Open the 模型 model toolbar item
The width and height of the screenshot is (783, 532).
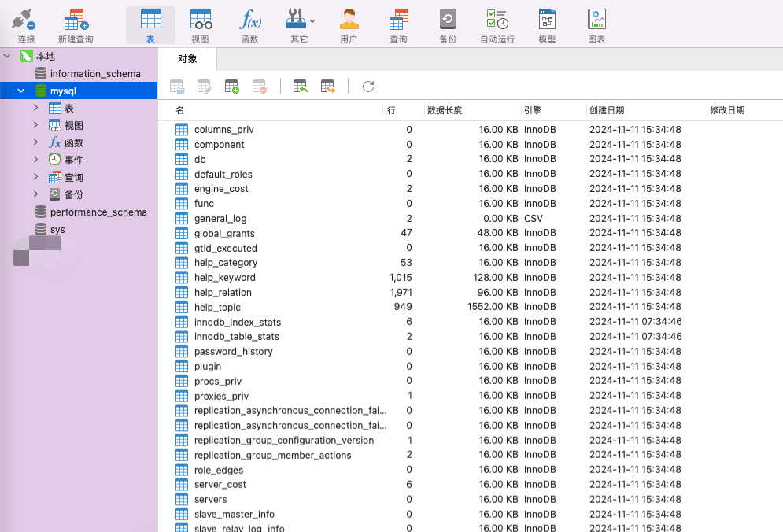click(x=547, y=25)
